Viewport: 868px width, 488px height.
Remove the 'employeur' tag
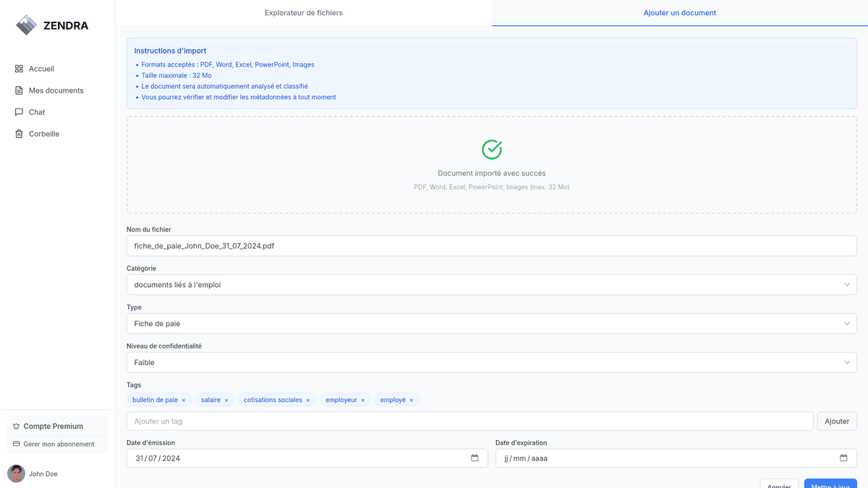(x=363, y=400)
